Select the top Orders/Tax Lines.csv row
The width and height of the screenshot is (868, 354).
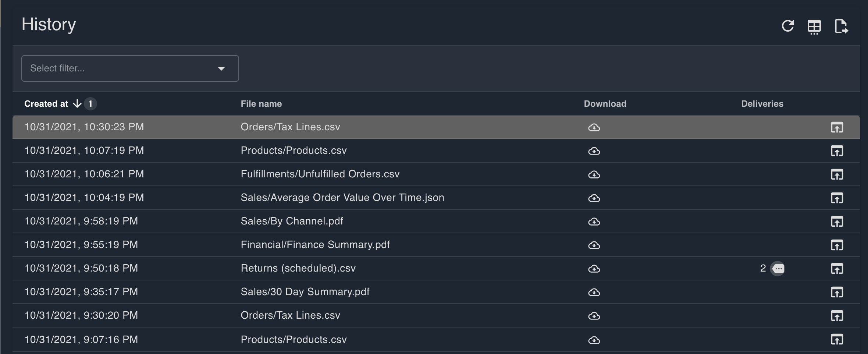point(290,127)
